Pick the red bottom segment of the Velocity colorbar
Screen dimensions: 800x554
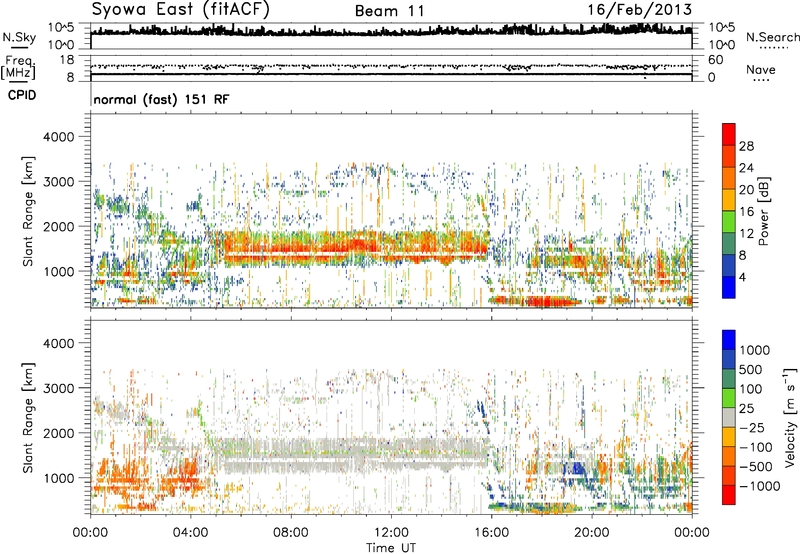[x=729, y=495]
